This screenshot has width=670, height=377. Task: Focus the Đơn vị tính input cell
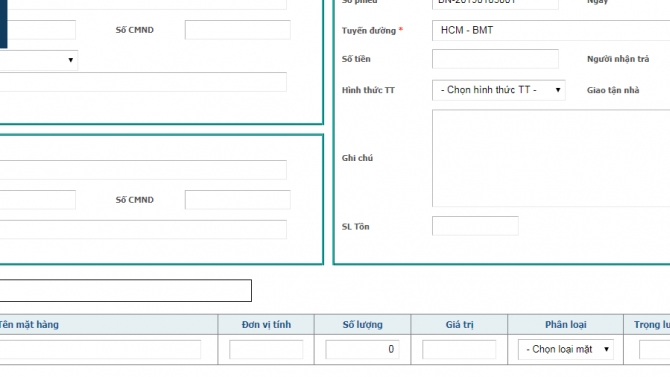[x=266, y=349]
